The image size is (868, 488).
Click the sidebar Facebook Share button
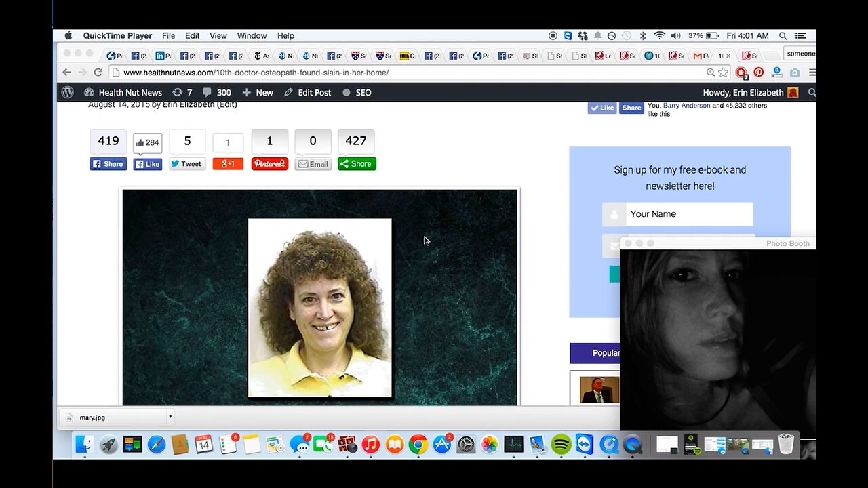click(x=631, y=108)
